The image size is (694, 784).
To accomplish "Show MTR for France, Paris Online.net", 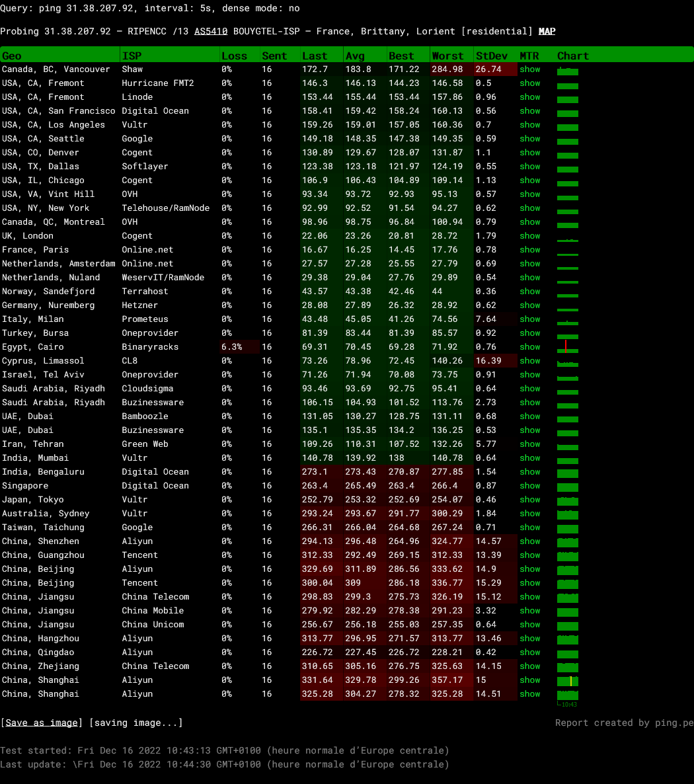I will coord(529,250).
